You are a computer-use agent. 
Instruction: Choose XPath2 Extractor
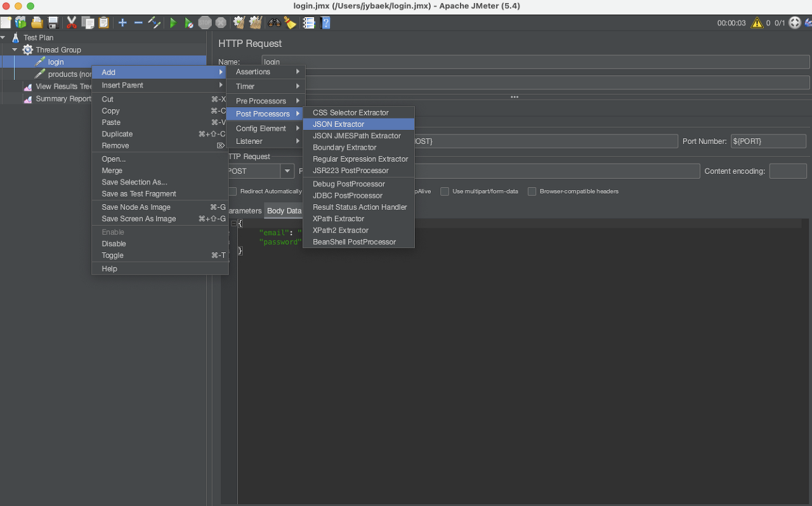(358, 230)
